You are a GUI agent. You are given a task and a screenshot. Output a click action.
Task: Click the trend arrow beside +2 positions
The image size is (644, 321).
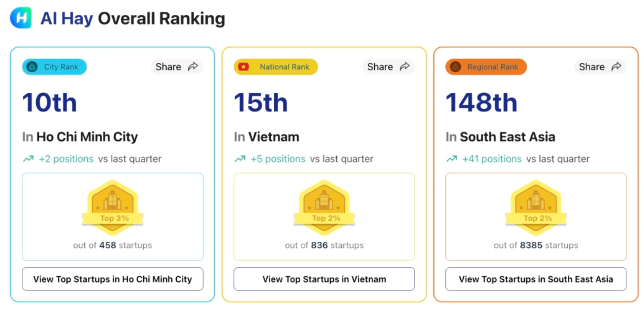28,159
